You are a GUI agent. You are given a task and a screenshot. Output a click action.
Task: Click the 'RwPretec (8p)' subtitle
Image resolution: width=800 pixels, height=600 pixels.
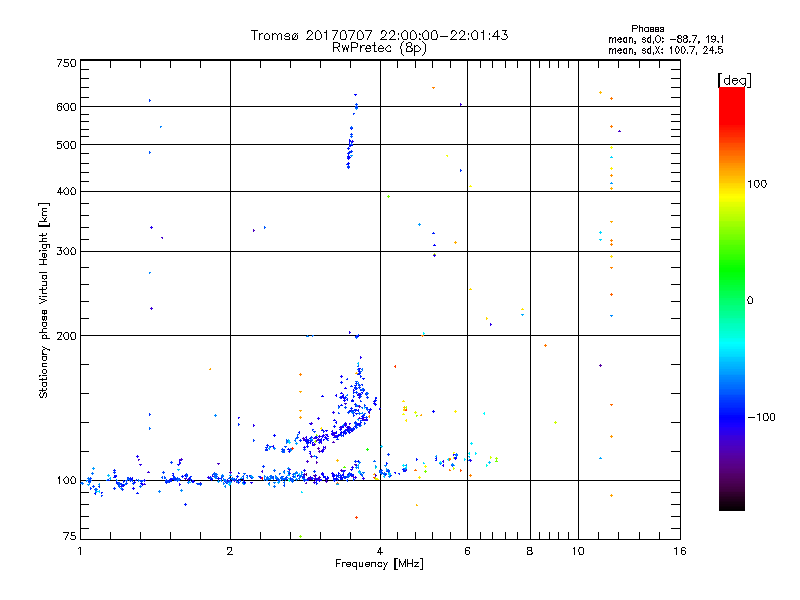pyautogui.click(x=379, y=48)
